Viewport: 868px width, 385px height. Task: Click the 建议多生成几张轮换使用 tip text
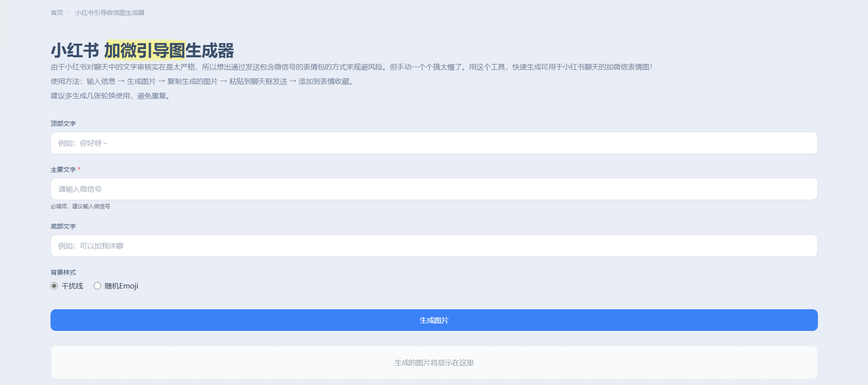coord(111,96)
